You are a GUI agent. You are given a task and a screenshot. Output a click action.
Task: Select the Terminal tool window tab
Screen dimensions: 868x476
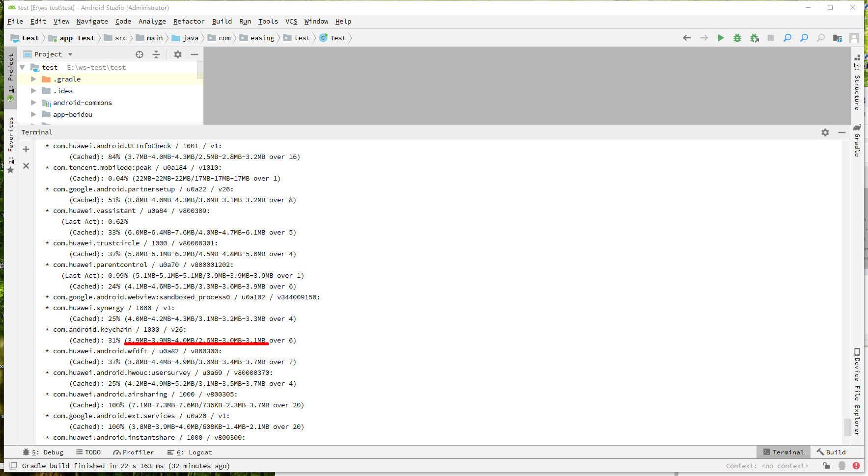click(784, 452)
